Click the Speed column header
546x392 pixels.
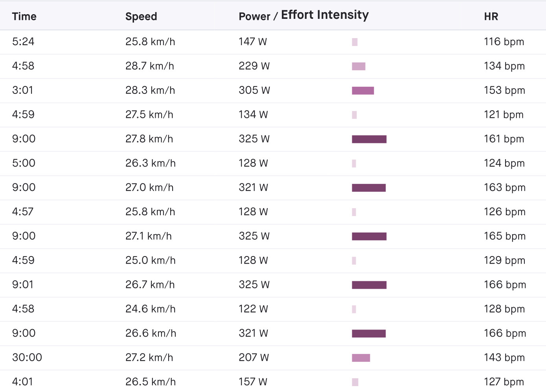point(141,16)
